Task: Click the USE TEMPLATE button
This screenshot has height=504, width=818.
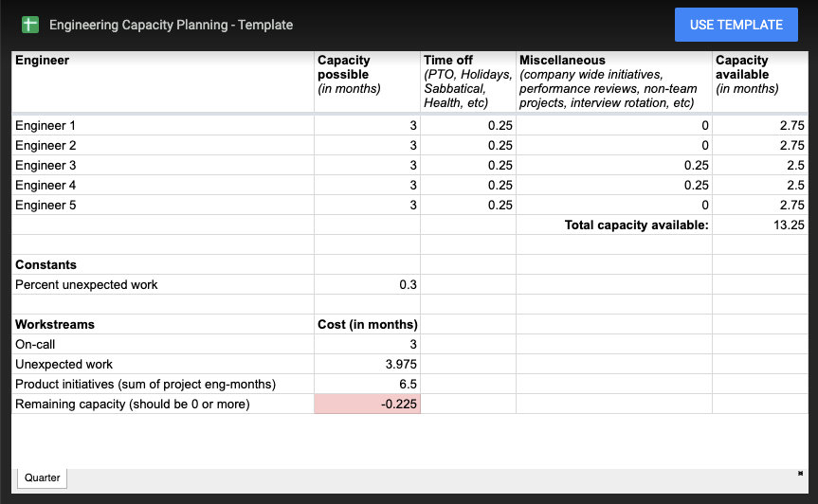Action: pos(736,25)
